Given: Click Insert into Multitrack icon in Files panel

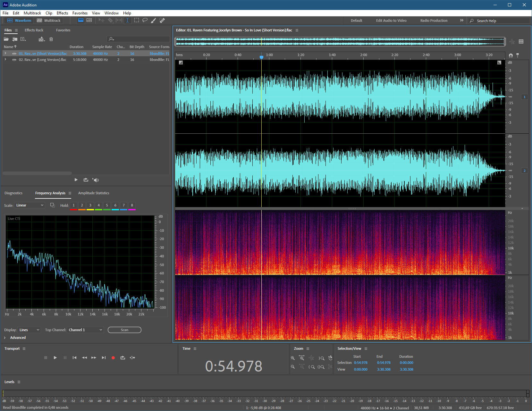Looking at the screenshot, I should coord(42,39).
